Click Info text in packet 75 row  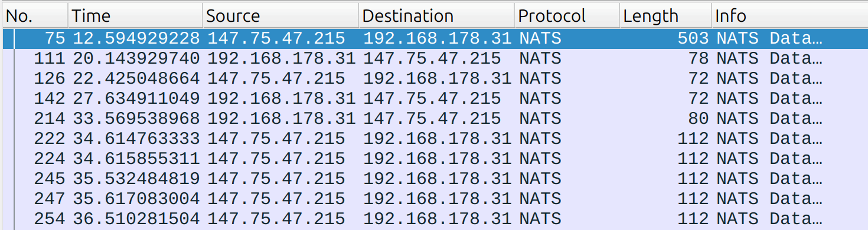[x=769, y=39]
